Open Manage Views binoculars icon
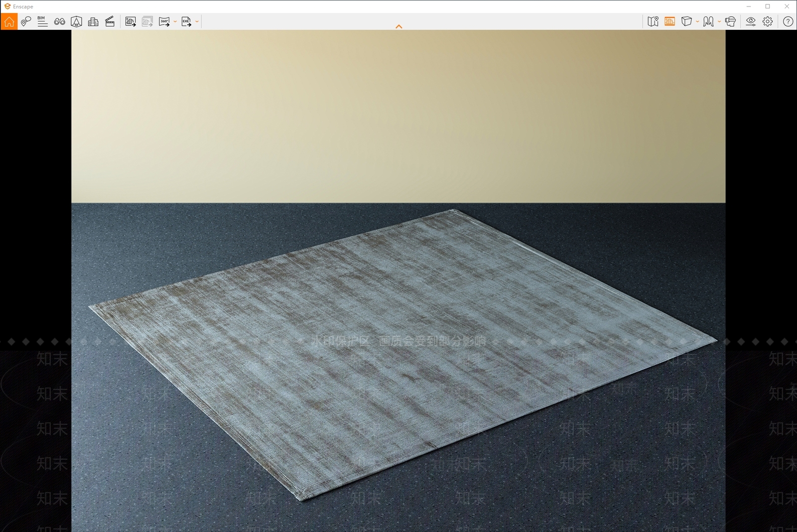 click(59, 21)
